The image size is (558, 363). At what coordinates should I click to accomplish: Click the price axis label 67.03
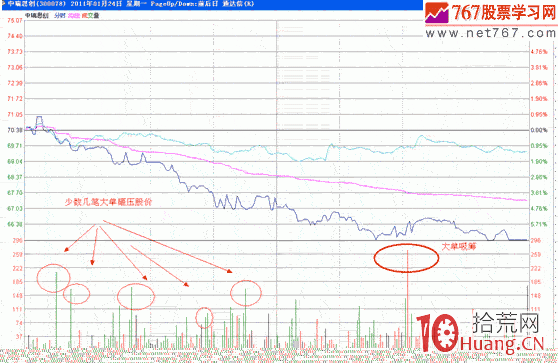point(15,208)
